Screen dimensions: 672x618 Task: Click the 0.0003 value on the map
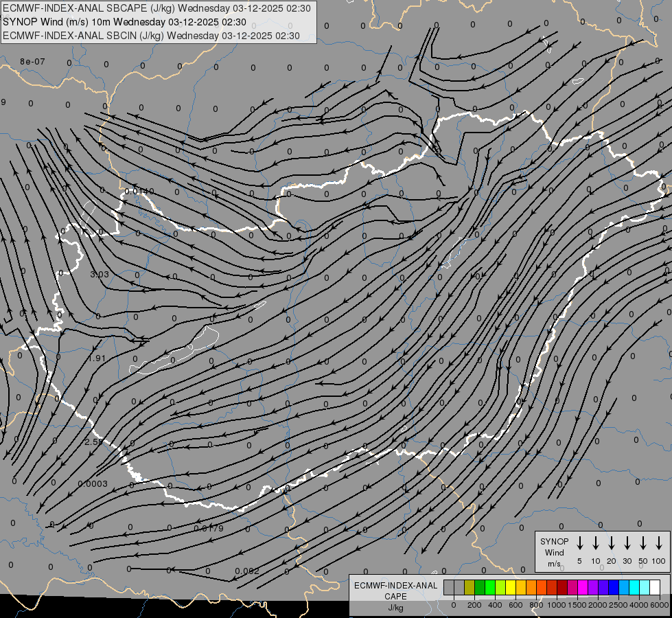93,484
